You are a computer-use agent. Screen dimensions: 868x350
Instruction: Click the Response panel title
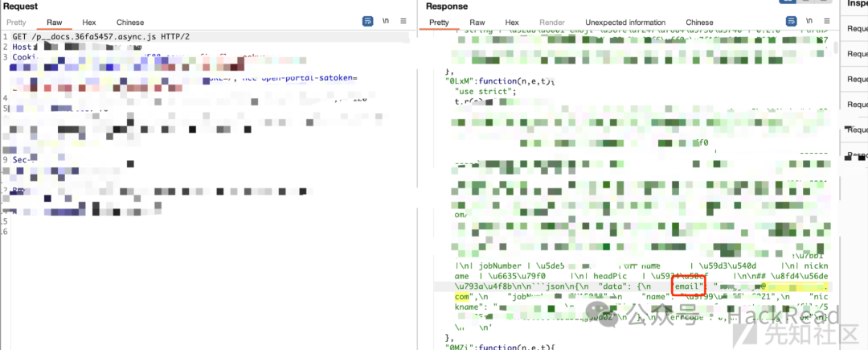tap(447, 6)
